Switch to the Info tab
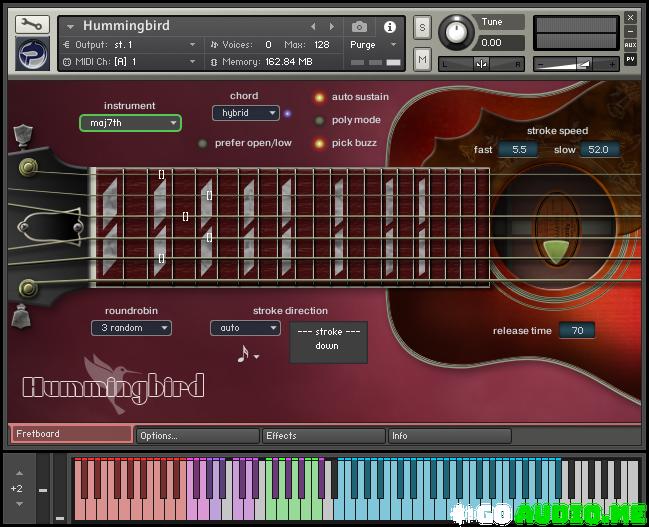The image size is (649, 527). (449, 436)
